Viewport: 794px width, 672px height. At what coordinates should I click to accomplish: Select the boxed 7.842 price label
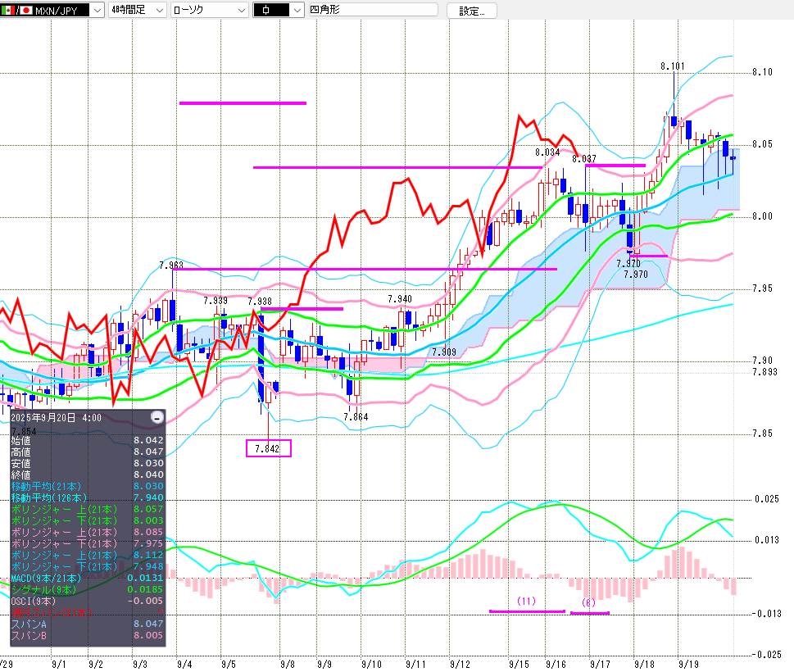point(268,448)
